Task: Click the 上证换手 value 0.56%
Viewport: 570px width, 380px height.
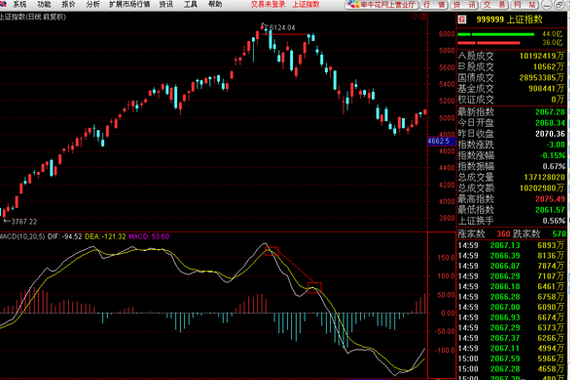Action: pyautogui.click(x=554, y=221)
